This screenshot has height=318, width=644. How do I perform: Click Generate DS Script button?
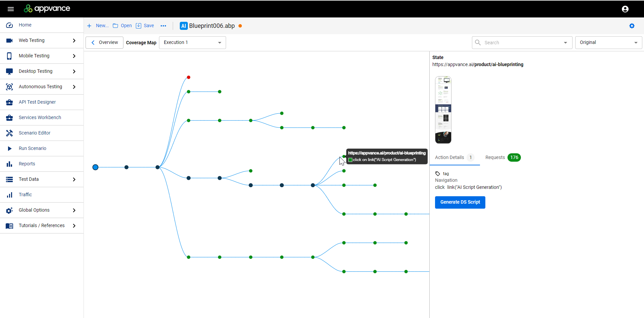460,202
